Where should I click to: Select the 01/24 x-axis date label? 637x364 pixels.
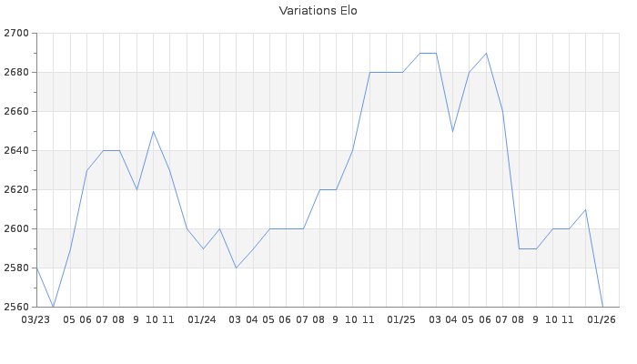point(202,319)
